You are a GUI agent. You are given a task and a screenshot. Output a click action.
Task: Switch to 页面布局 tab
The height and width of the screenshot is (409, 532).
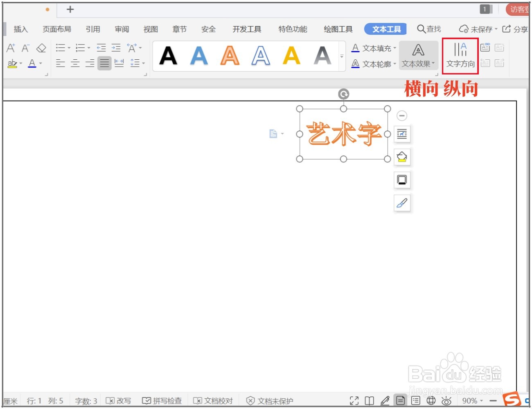tap(57, 29)
